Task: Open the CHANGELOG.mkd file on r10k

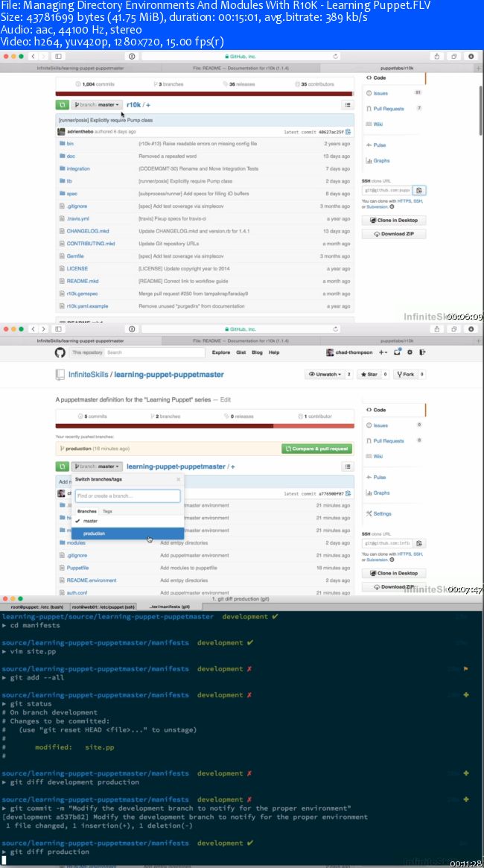Action: (86, 231)
